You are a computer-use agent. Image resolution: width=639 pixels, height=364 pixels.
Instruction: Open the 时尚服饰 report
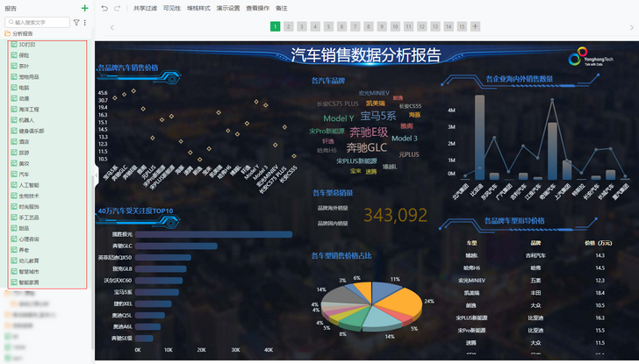(x=28, y=206)
